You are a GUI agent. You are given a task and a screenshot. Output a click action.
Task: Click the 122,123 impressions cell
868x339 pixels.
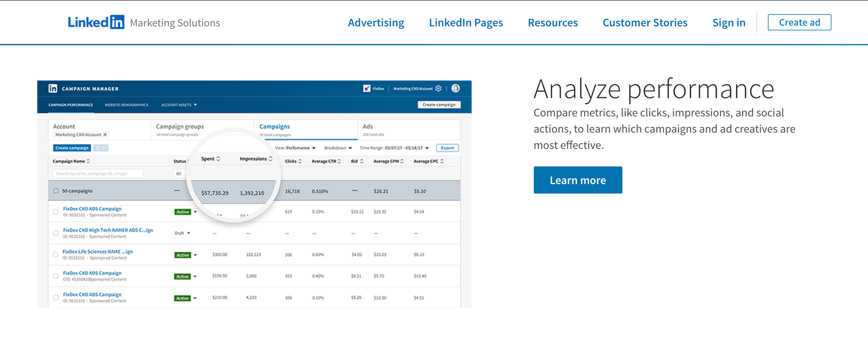click(x=253, y=254)
